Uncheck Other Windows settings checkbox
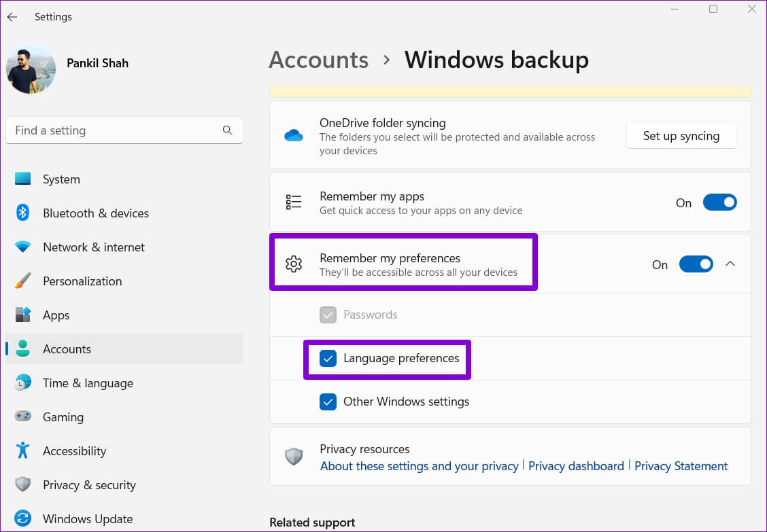 point(328,402)
